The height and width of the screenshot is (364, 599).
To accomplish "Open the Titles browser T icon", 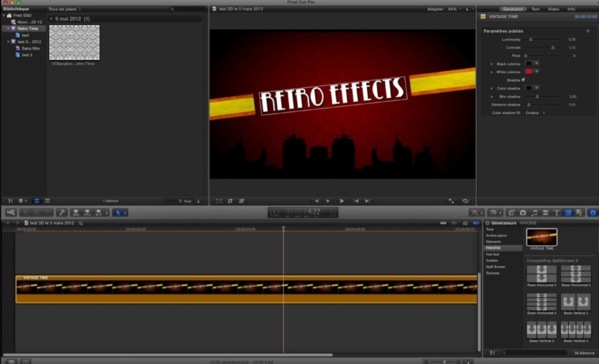I will click(557, 212).
